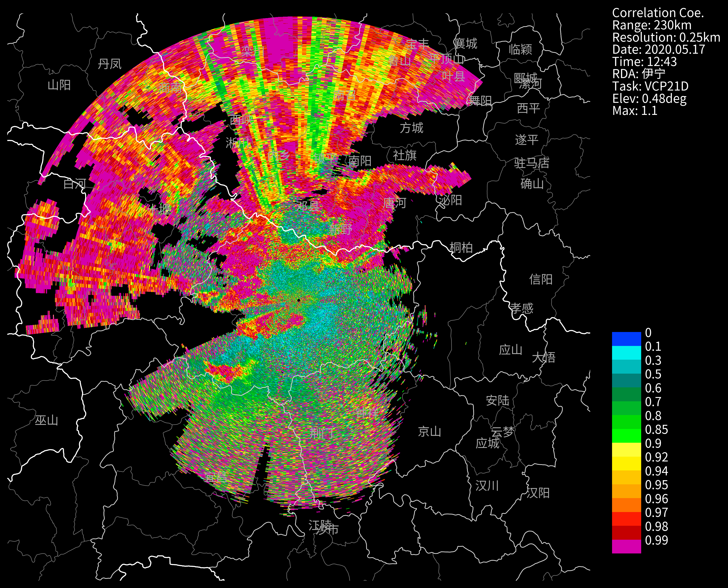
Task: Click the 0.85 legend value label
Action: [656, 429]
